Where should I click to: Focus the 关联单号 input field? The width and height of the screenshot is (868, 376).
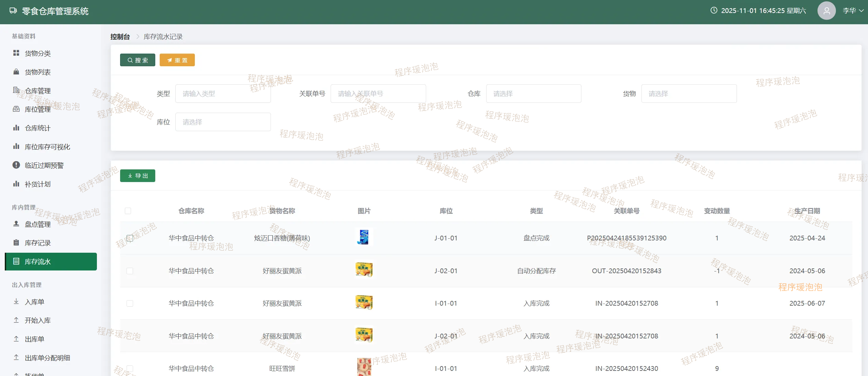[378, 94]
